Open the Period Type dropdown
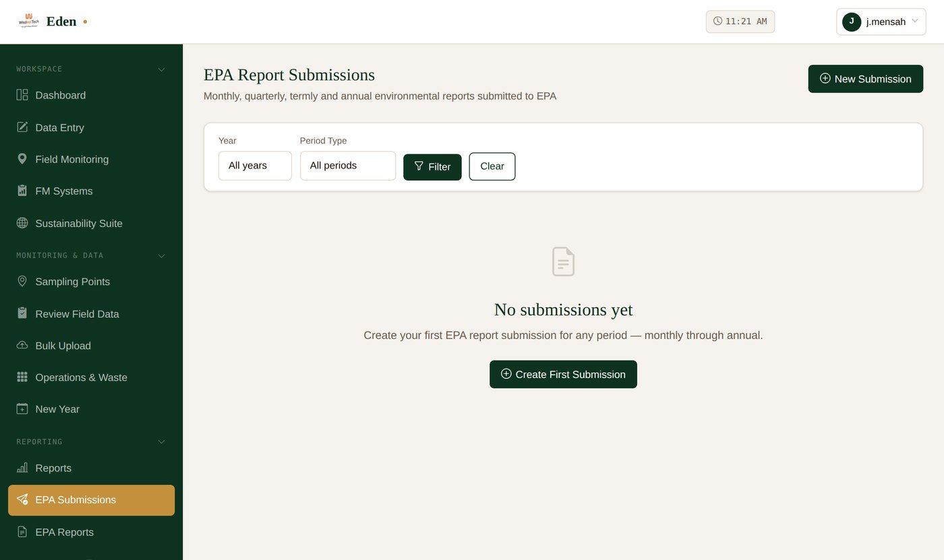The width and height of the screenshot is (944, 560). (x=348, y=166)
